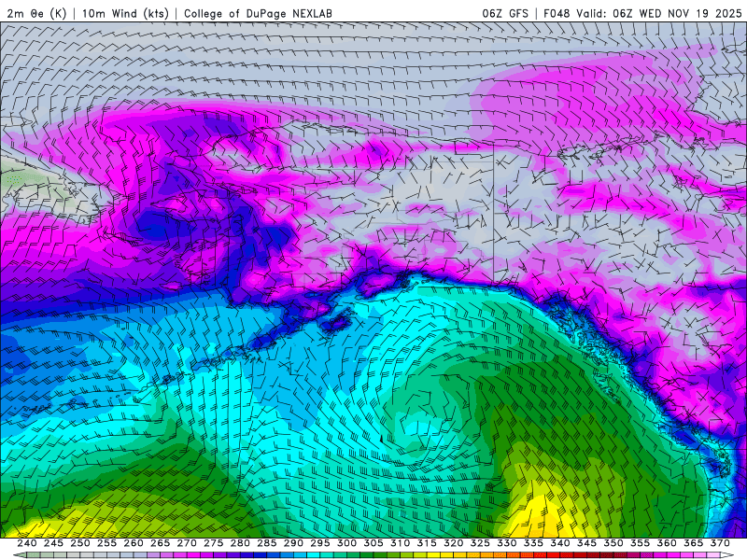Click the 305 legend value

tap(373, 543)
